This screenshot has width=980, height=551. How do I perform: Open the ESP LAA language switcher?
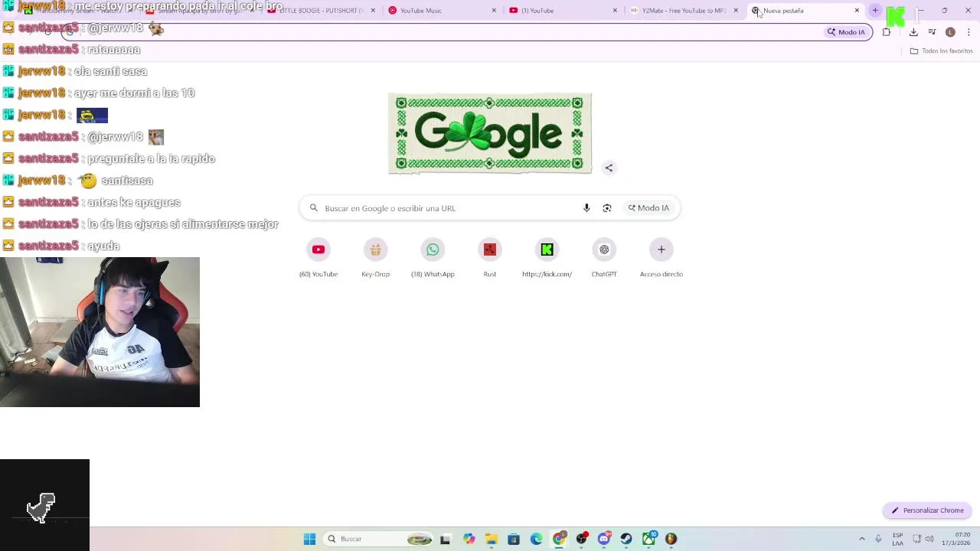click(897, 539)
